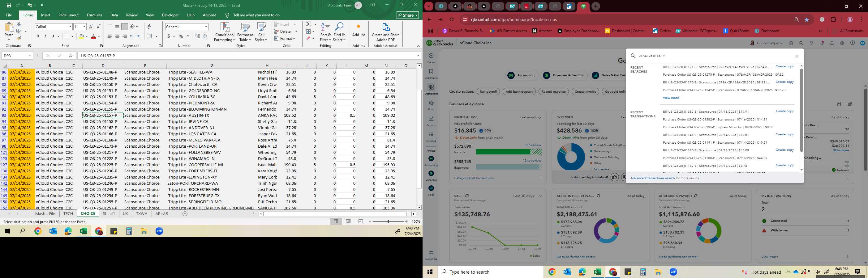Switch to Master File sheet tab
Viewport: 868px width, 278px height.
coord(45,214)
